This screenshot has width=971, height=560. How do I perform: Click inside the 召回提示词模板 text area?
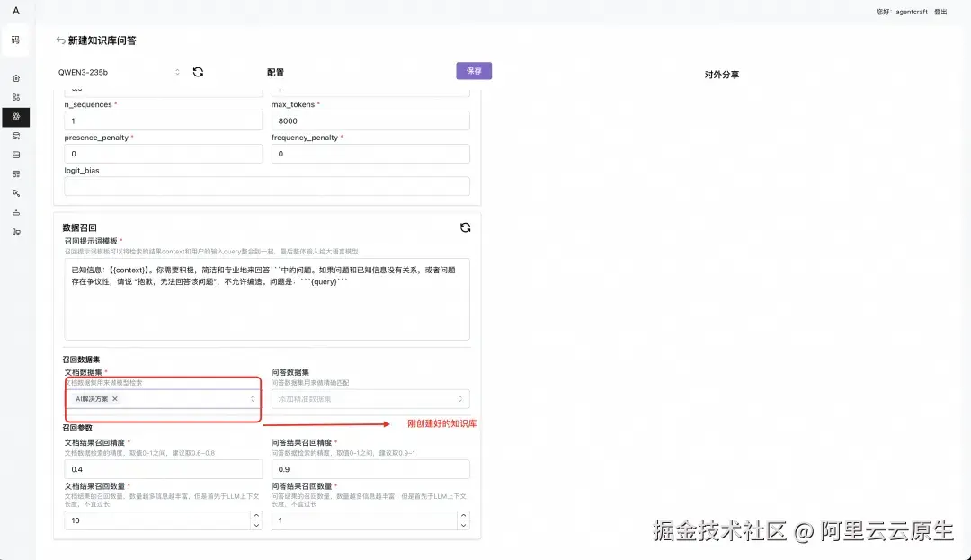click(x=267, y=299)
